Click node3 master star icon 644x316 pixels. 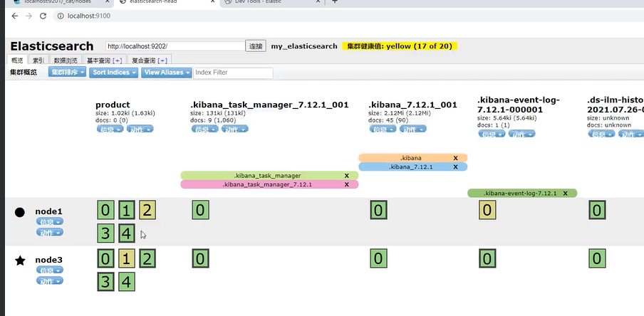coord(20,260)
